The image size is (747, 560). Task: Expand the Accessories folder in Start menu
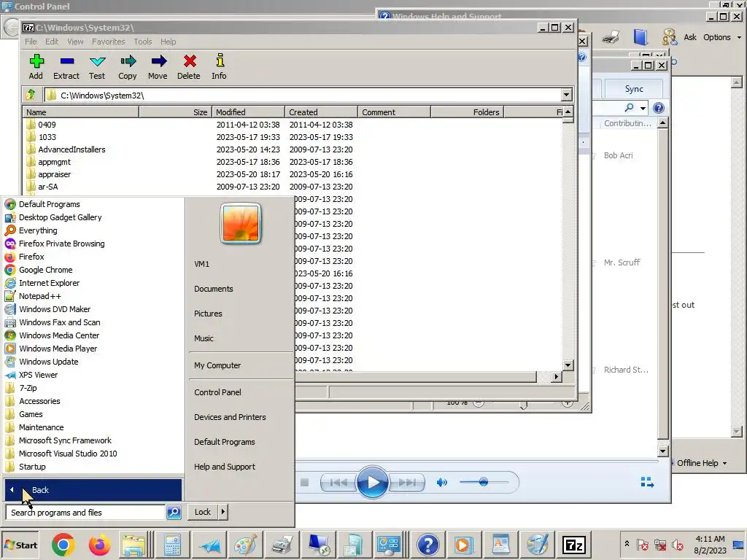tap(39, 402)
